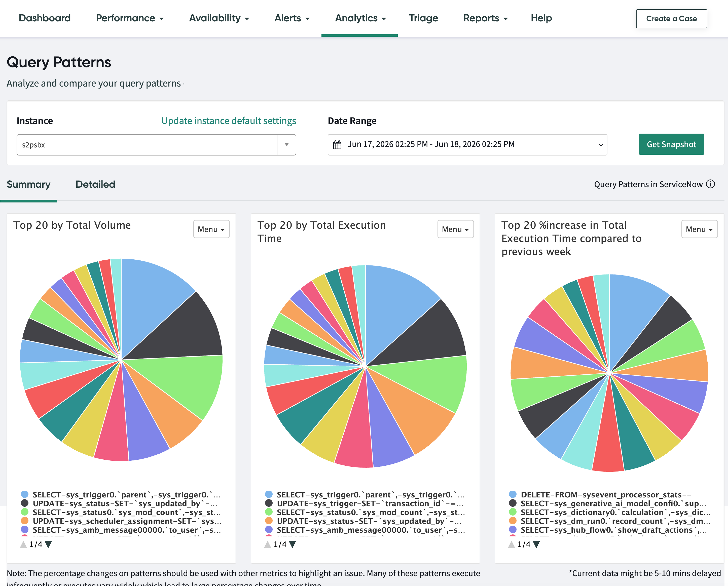Switch to the Detailed tab
This screenshot has height=586, width=728.
pyautogui.click(x=95, y=184)
